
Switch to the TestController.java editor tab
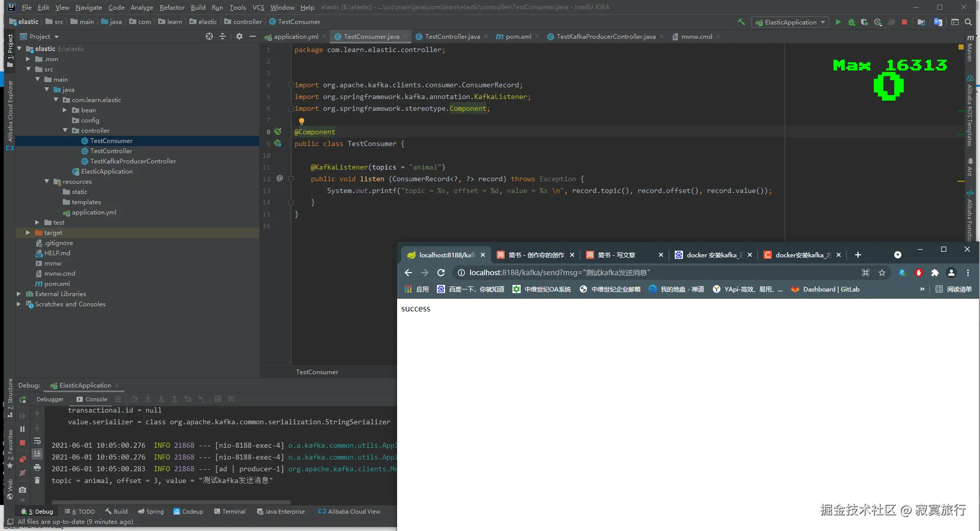pyautogui.click(x=452, y=36)
